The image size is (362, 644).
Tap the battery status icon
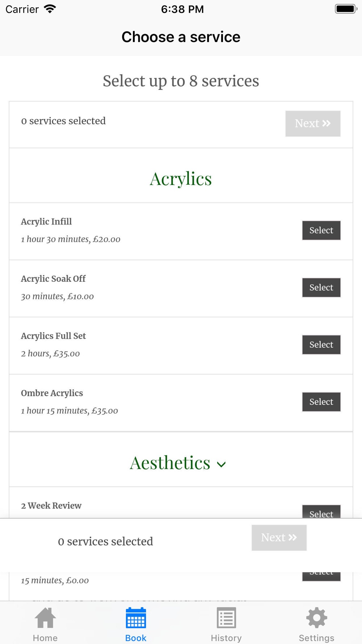tap(346, 9)
